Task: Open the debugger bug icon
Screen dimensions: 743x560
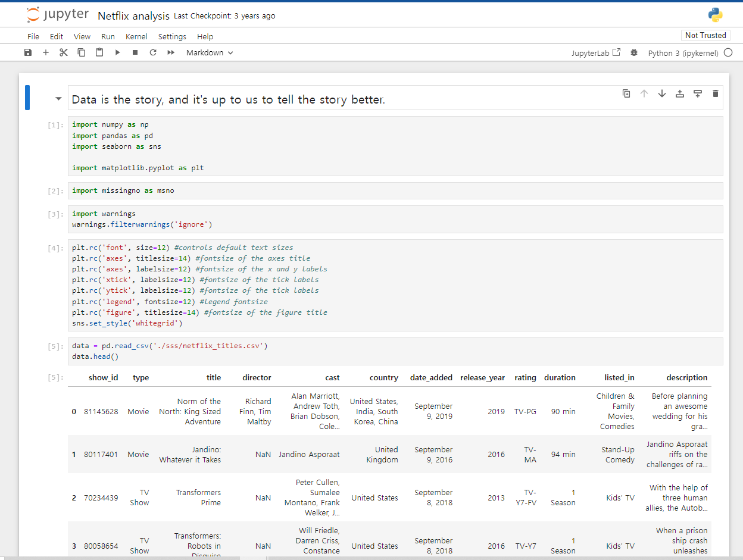Action: [x=633, y=52]
